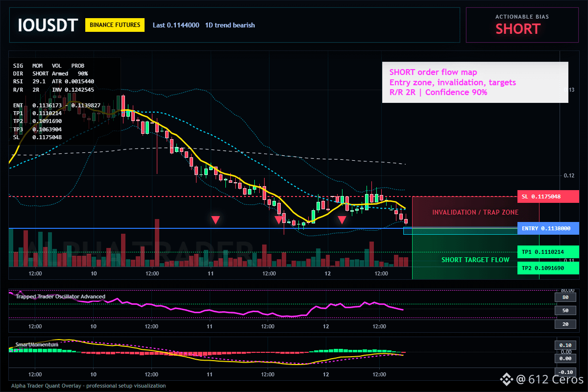Click the 0.12 price axis label

568,175
